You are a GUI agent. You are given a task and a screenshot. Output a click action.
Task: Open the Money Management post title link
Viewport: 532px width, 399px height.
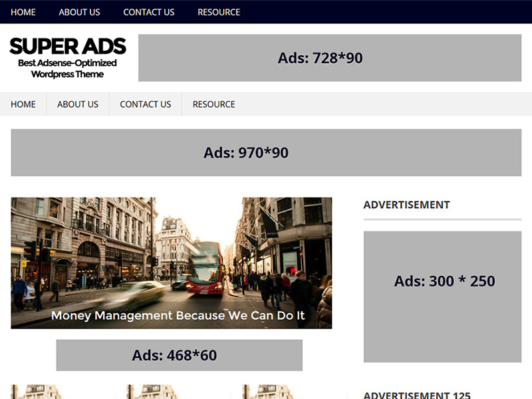[x=178, y=316]
